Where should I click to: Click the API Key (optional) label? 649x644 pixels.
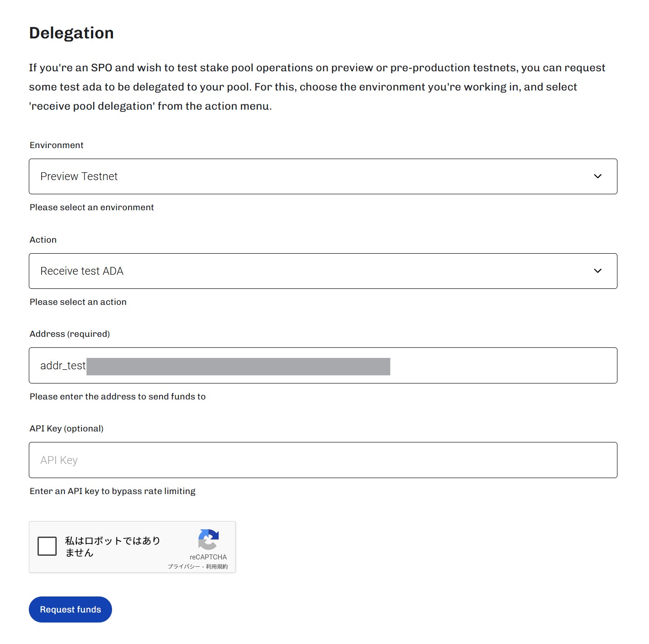coord(67,429)
